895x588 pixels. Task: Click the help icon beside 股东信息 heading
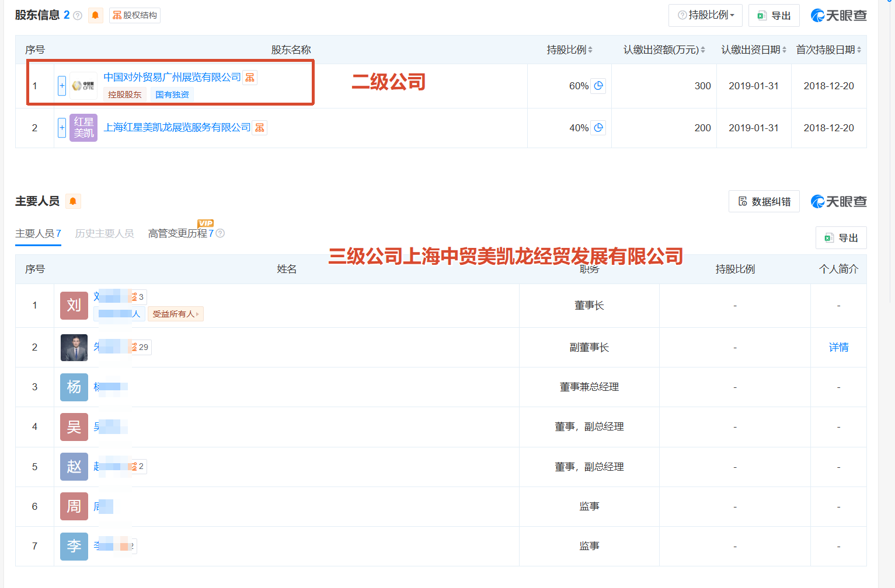(78, 16)
